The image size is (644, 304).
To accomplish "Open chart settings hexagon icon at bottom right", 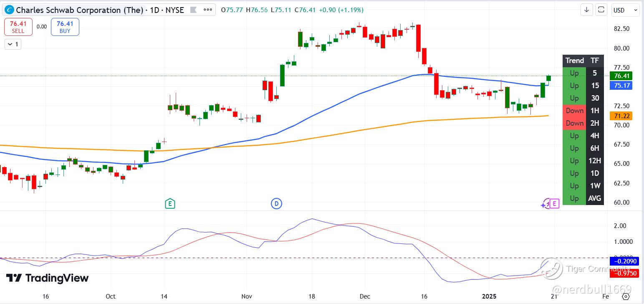I will click(x=626, y=296).
